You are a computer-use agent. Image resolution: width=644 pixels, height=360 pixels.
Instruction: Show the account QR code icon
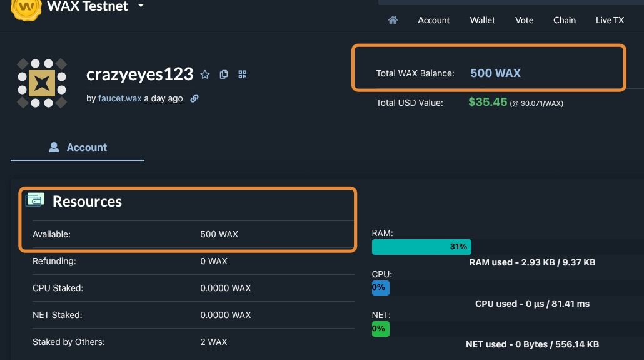coord(243,74)
